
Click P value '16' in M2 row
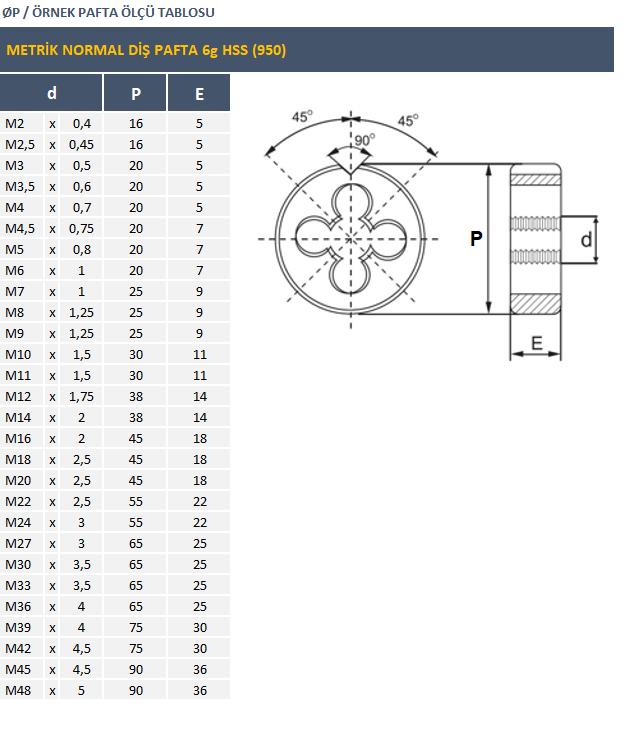[x=136, y=124]
